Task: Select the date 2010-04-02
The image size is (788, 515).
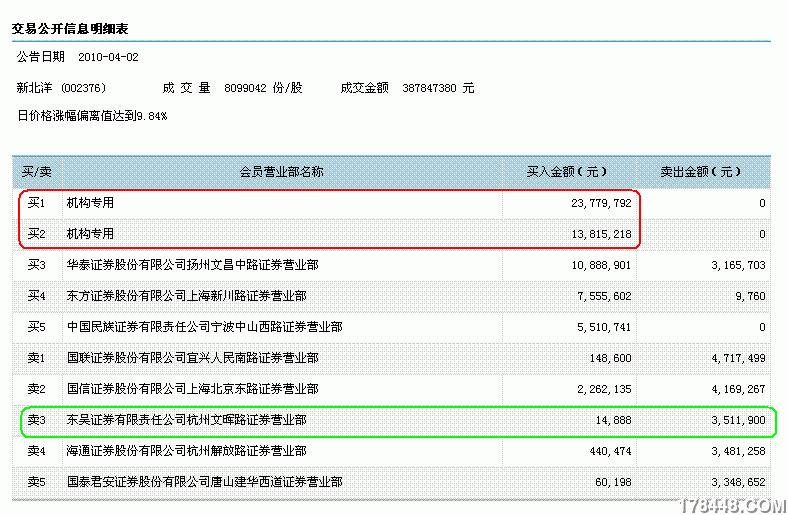Action: pos(108,57)
